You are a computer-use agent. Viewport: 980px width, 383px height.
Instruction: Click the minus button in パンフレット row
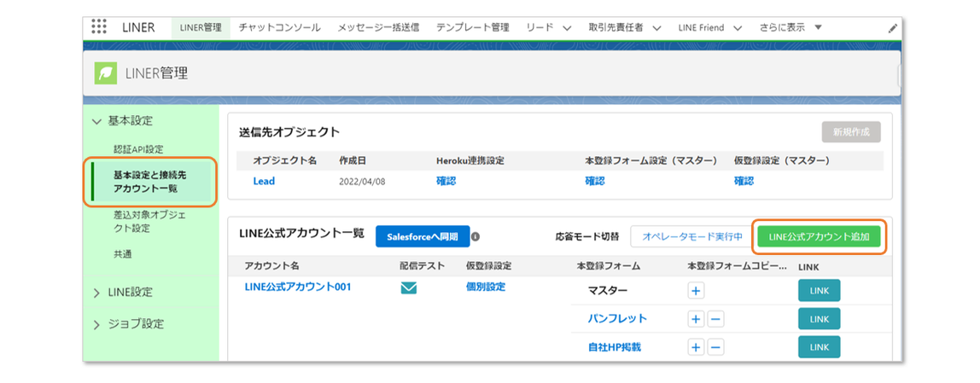715,319
